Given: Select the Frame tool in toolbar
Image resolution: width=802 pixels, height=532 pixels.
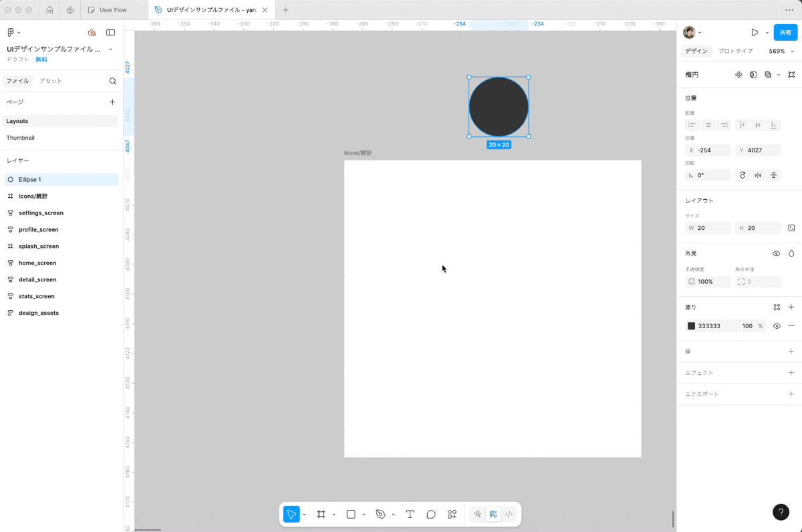Looking at the screenshot, I should tap(321, 514).
